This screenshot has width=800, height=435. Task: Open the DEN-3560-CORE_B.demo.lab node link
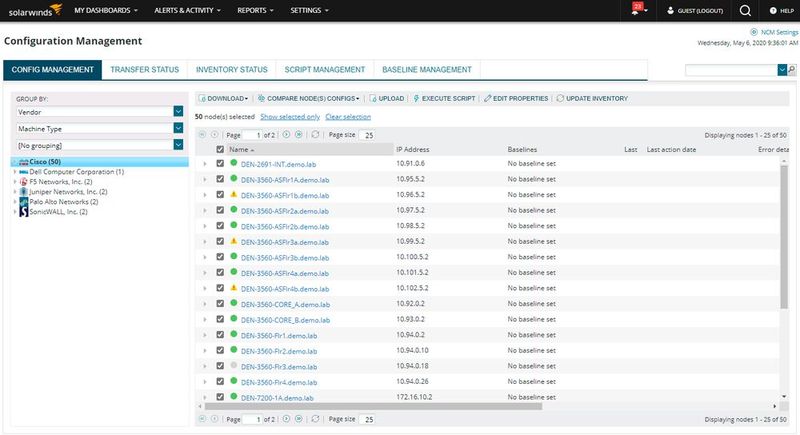click(285, 320)
